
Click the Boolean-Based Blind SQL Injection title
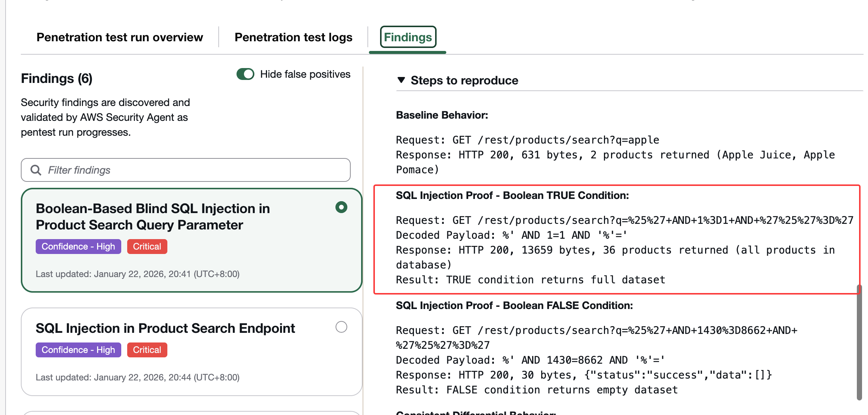pyautogui.click(x=152, y=216)
